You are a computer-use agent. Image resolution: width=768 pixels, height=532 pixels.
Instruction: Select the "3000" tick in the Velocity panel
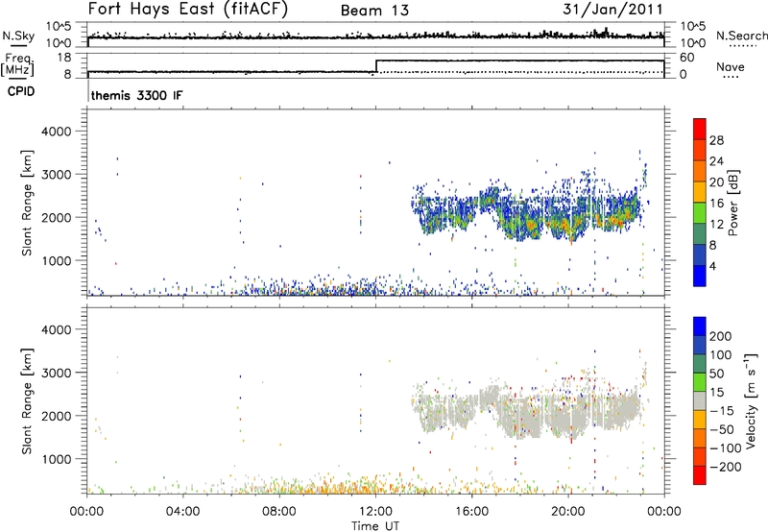coord(57,373)
